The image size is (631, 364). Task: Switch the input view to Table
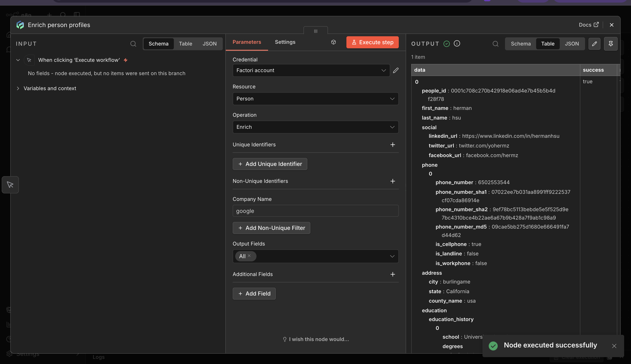pyautogui.click(x=185, y=44)
